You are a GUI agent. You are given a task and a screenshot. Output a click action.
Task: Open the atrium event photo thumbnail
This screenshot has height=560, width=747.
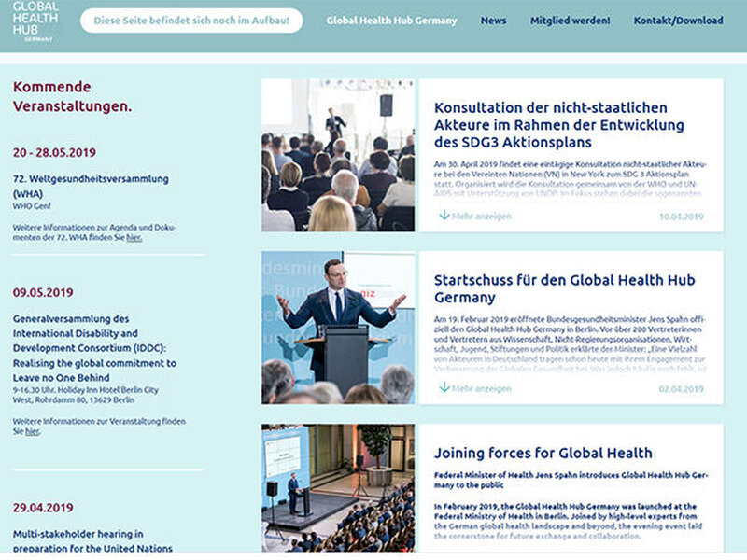(x=338, y=488)
